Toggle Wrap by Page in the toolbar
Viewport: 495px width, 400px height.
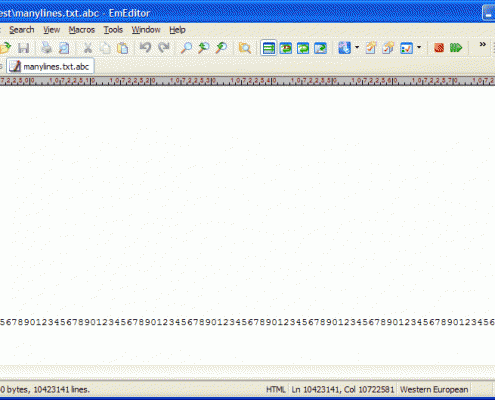[x=320, y=48]
